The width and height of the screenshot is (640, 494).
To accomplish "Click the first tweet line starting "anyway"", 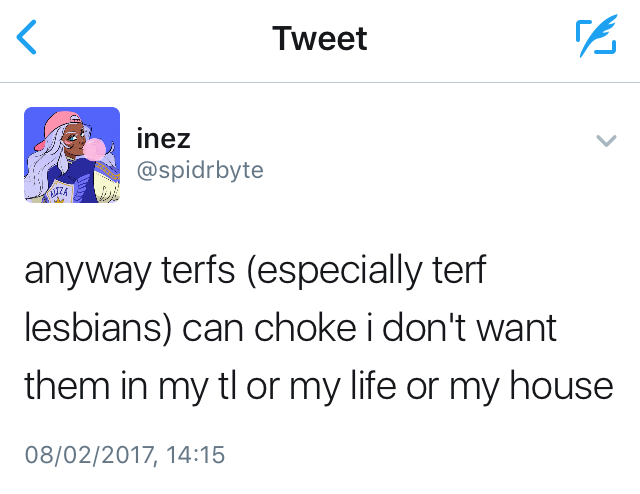I will (254, 272).
